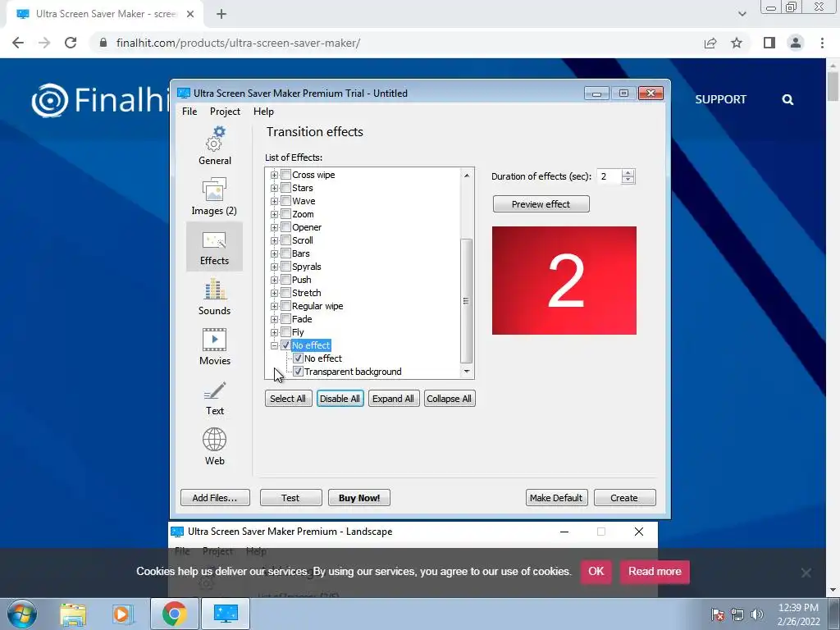Image resolution: width=840 pixels, height=630 pixels.
Task: Click the Make Default button
Action: [557, 498]
